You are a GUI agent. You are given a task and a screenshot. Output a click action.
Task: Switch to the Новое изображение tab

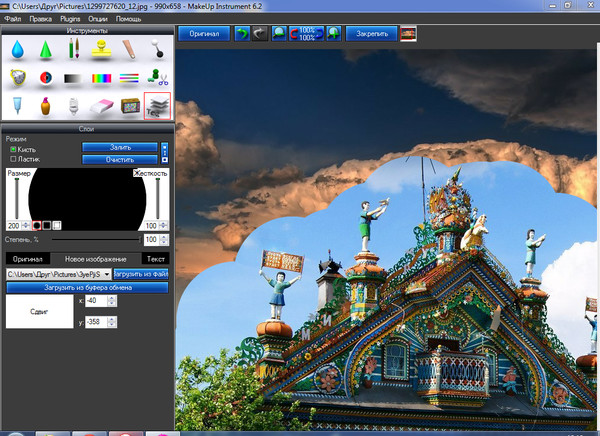click(96, 259)
